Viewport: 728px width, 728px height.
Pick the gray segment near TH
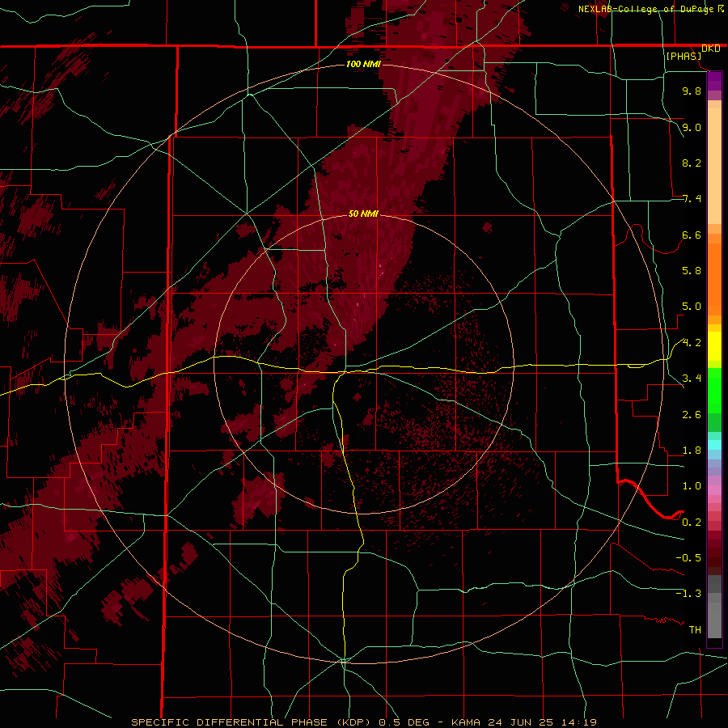coord(714,620)
